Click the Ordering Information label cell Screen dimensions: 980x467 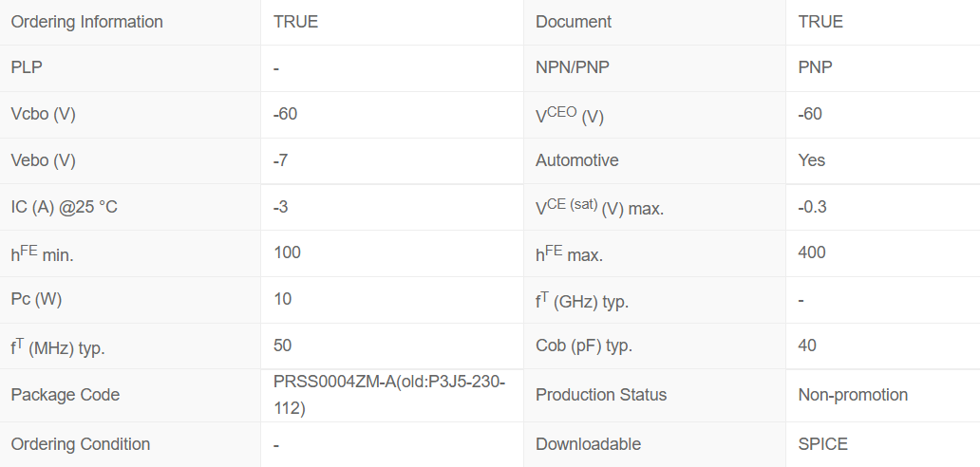click(86, 22)
